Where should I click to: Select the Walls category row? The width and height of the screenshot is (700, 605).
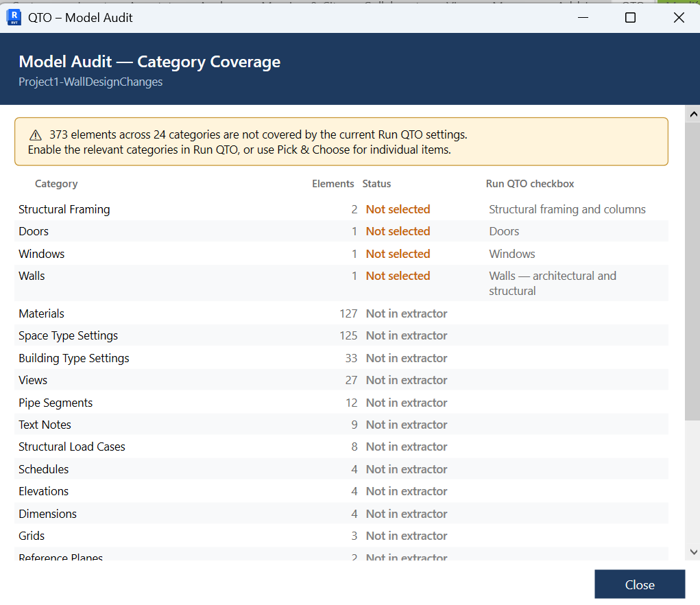[x=341, y=283]
